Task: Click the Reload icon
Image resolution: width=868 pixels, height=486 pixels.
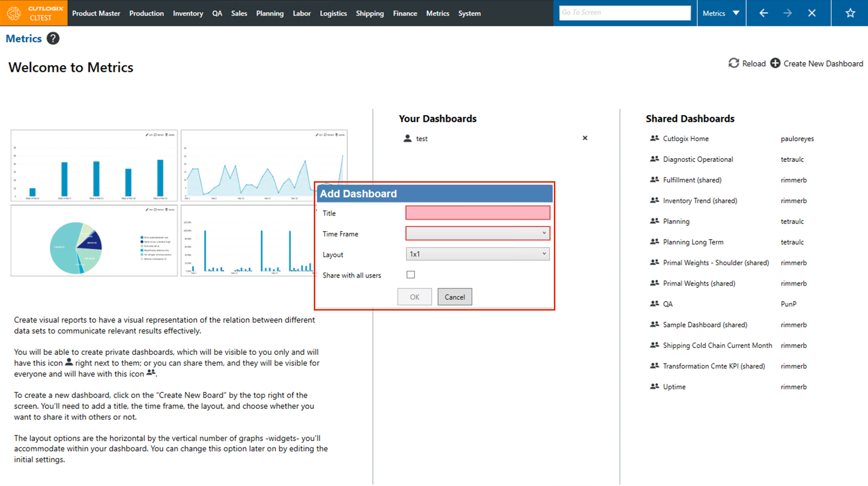Action: pos(733,63)
